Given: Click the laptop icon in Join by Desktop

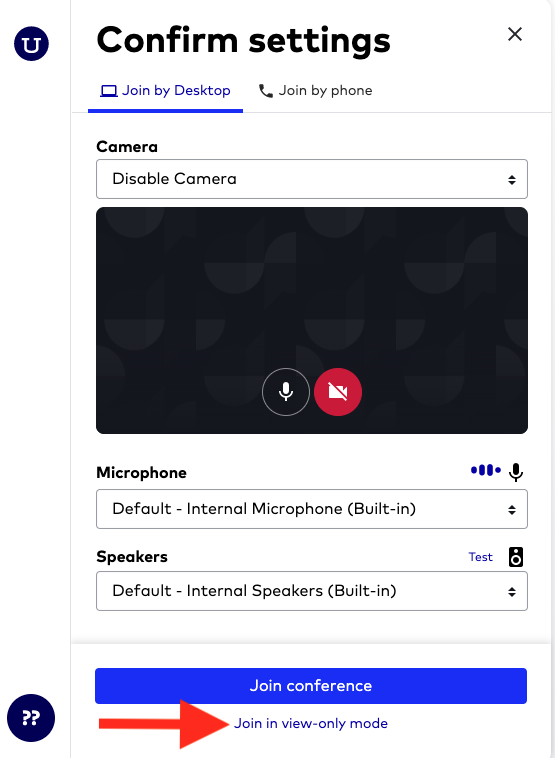Looking at the screenshot, I should tap(109, 91).
